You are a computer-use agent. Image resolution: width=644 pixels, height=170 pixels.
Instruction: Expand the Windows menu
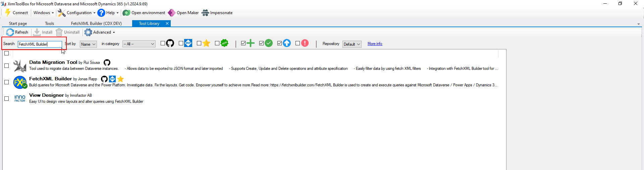click(43, 13)
